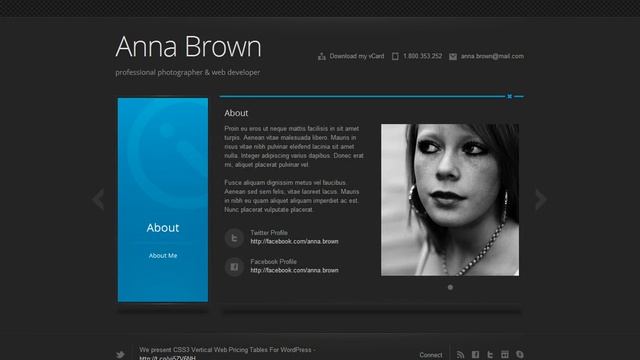Click the slider dot below the portrait

450,287
